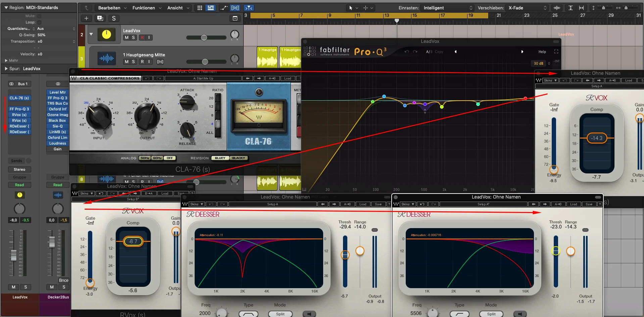The width and height of the screenshot is (644, 317).
Task: Show the automation curve icon
Action: (224, 8)
